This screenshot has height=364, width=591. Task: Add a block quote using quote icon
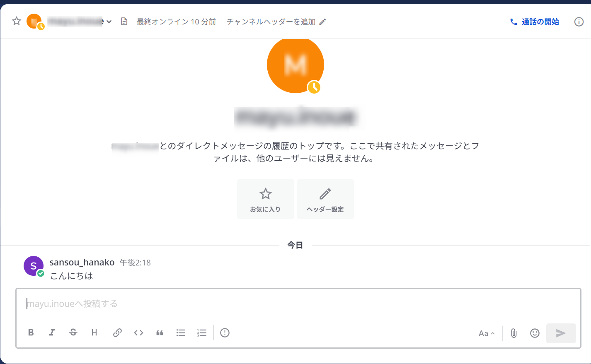coord(160,333)
